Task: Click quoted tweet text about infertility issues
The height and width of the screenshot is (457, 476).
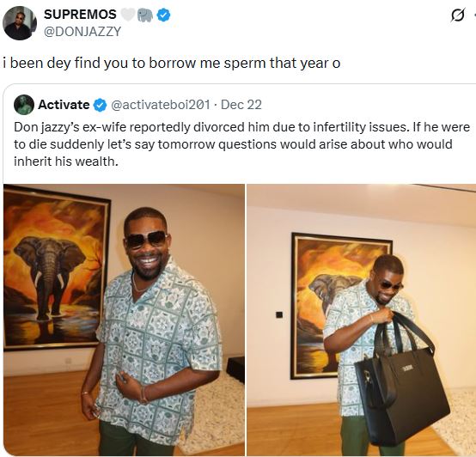Action: tap(241, 144)
